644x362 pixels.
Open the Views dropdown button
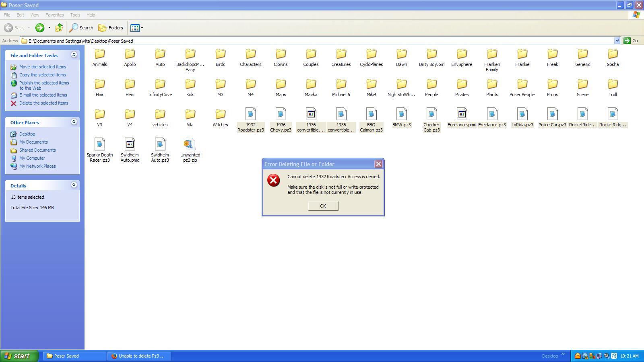(136, 28)
